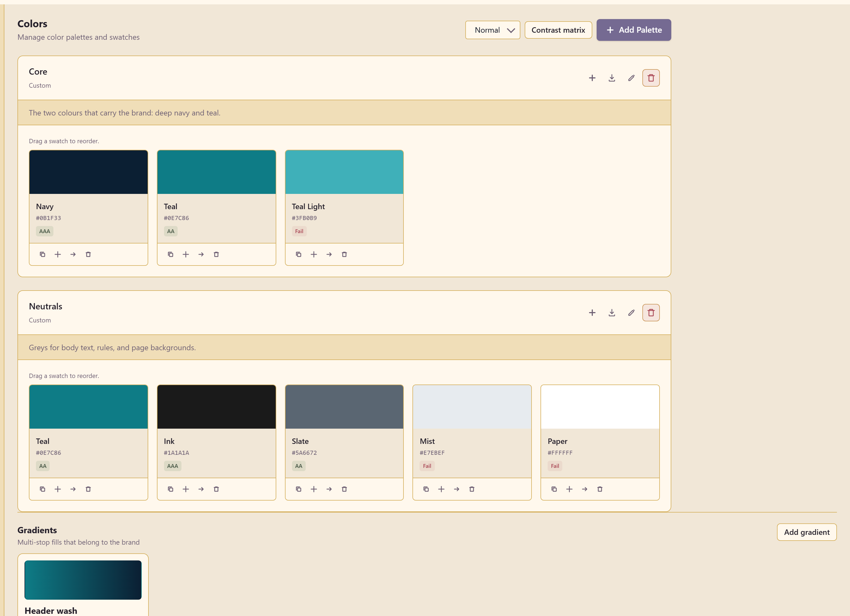Viewport: 850px width, 616px height.
Task: Click the Teal Light hex code #3FB0B9
Action: [304, 218]
